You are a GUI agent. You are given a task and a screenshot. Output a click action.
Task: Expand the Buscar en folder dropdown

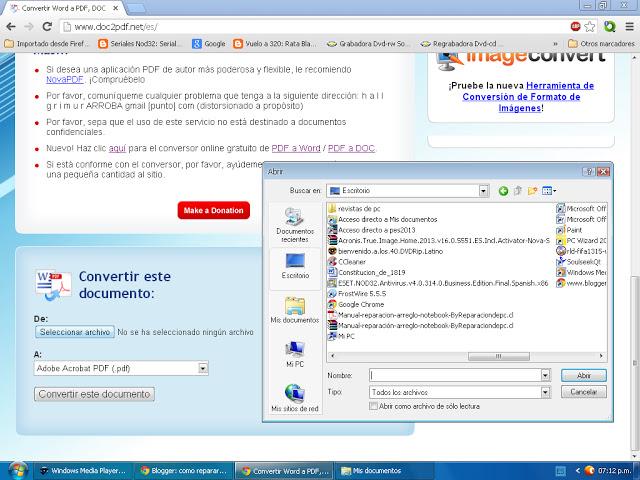[x=483, y=191]
